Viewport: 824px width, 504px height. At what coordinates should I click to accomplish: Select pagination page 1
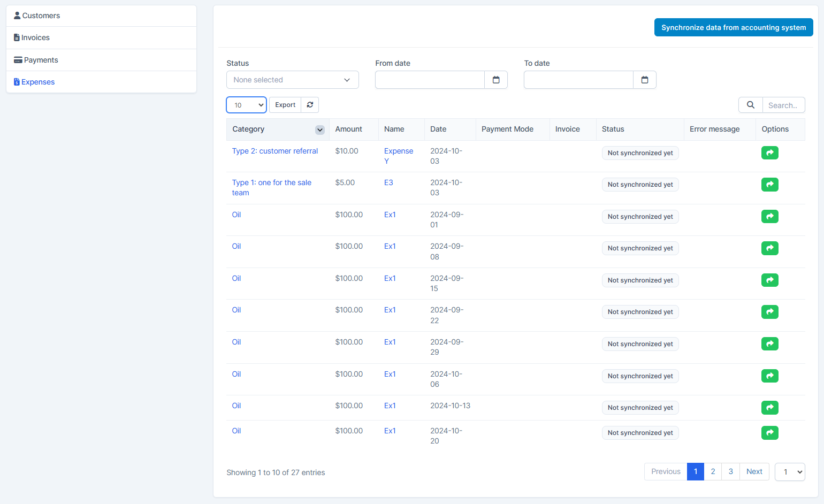click(696, 471)
